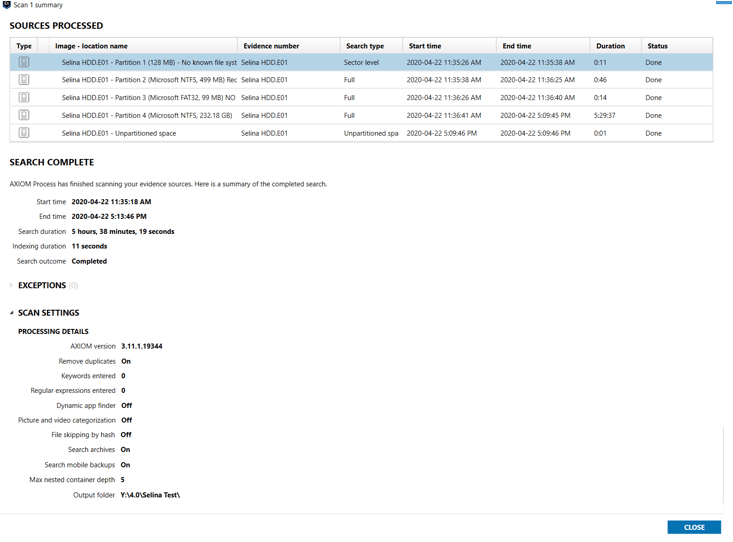Sort by Evidence number column header
The width and height of the screenshot is (733, 542).
click(289, 46)
